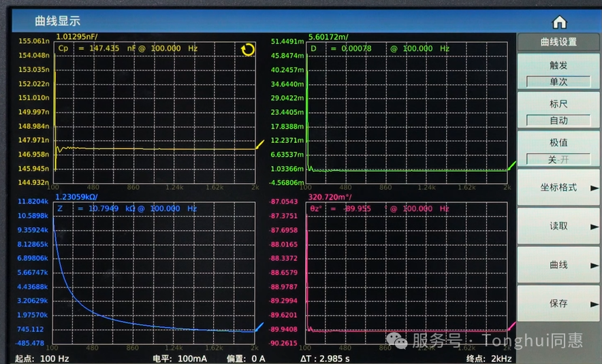The height and width of the screenshot is (364, 602).
Task: Go to the home screen icon
Action: tap(559, 21)
